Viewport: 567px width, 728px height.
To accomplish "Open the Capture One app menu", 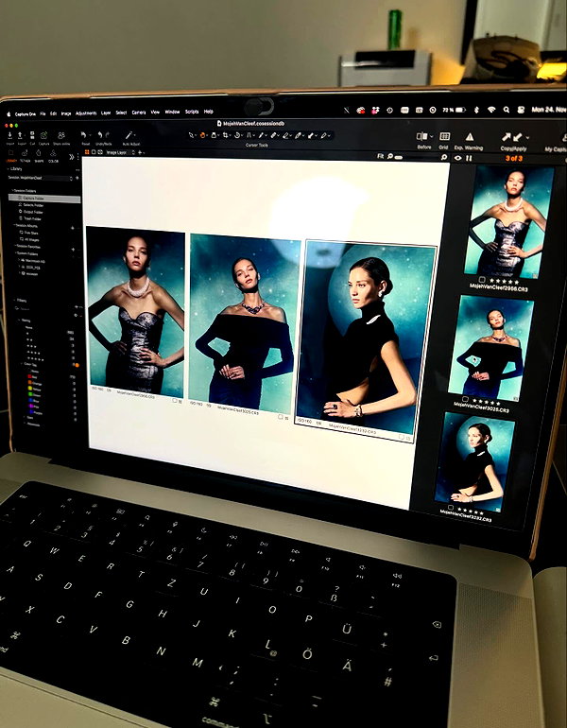I will tap(25, 113).
